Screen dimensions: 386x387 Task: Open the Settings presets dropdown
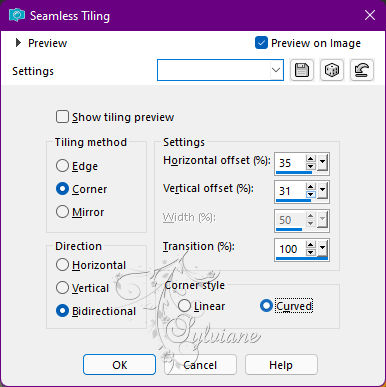pyautogui.click(x=276, y=70)
